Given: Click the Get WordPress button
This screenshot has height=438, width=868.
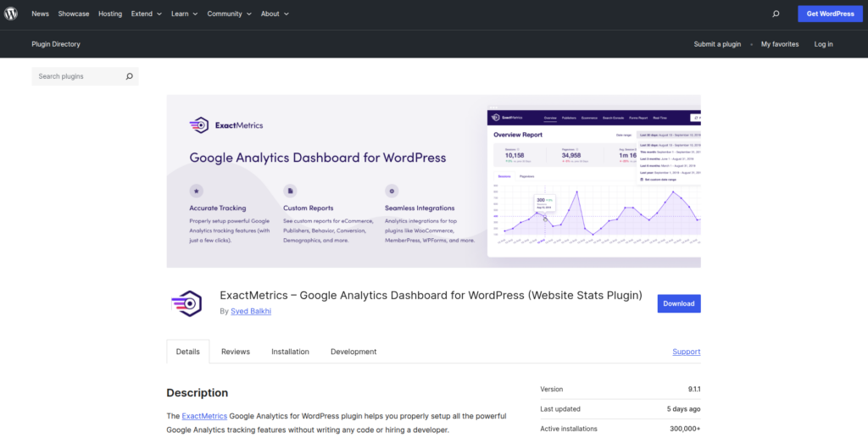Looking at the screenshot, I should (831, 14).
